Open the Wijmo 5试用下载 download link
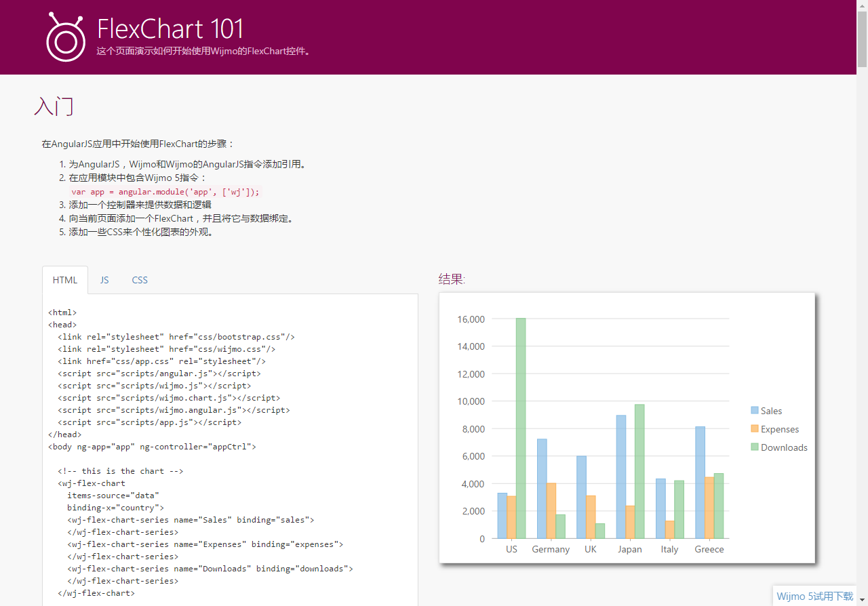Image resolution: width=868 pixels, height=606 pixels. [x=815, y=597]
